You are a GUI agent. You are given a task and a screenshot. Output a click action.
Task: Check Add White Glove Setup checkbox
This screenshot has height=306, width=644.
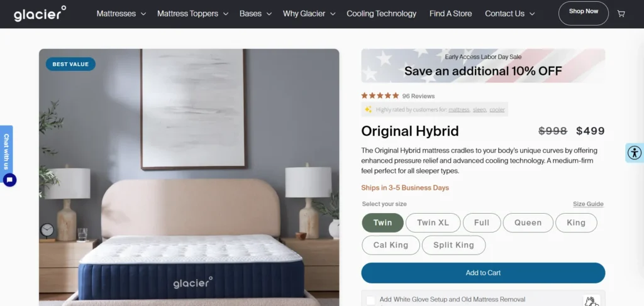(370, 301)
